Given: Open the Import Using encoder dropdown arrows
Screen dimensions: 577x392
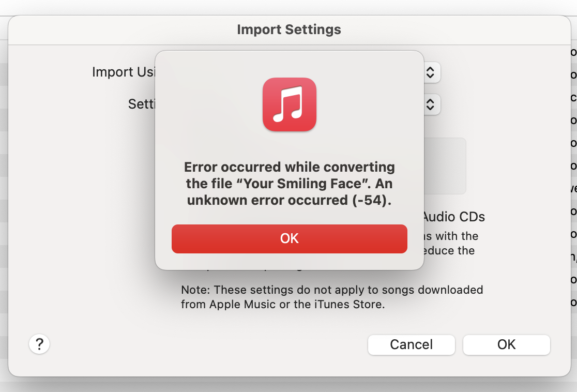Looking at the screenshot, I should pyautogui.click(x=430, y=72).
